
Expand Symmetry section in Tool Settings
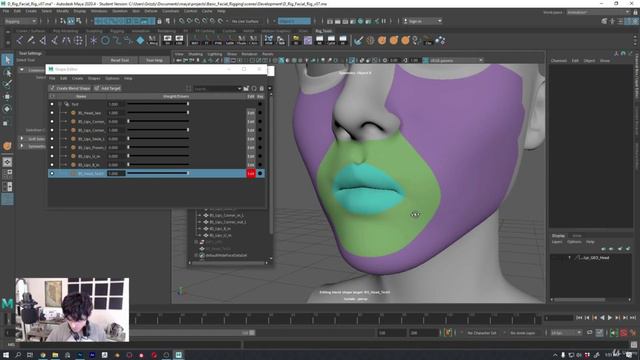(x=22, y=146)
